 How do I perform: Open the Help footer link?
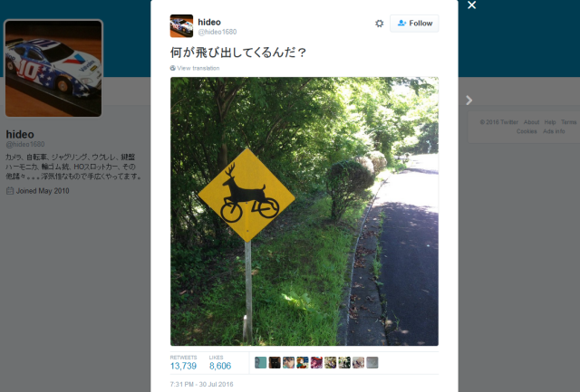coord(550,122)
